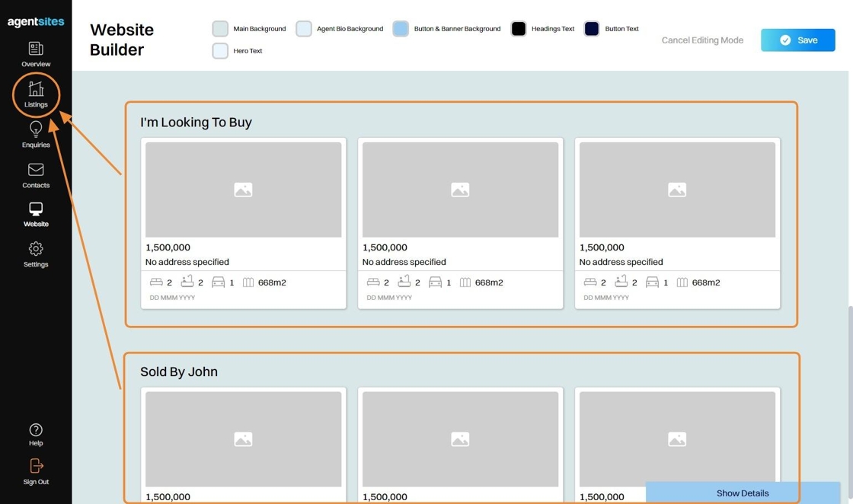Click 1,500,000 price on first Looking To Buy card
Viewport: 853px width, 504px height.
168,247
